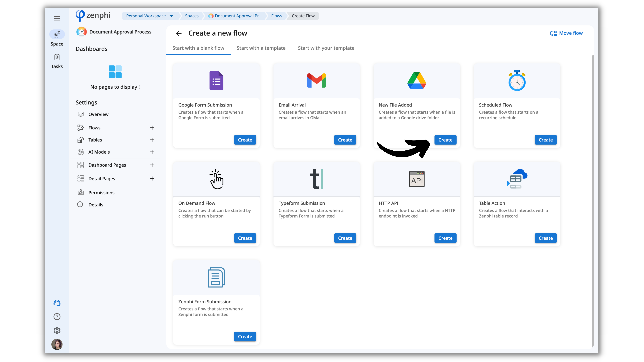Open the settings gear icon

(x=57, y=330)
